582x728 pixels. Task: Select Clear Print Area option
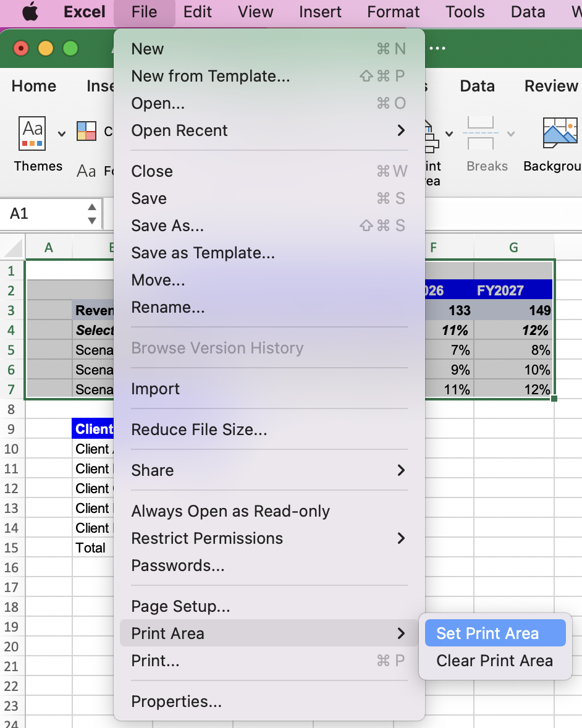[x=495, y=661]
